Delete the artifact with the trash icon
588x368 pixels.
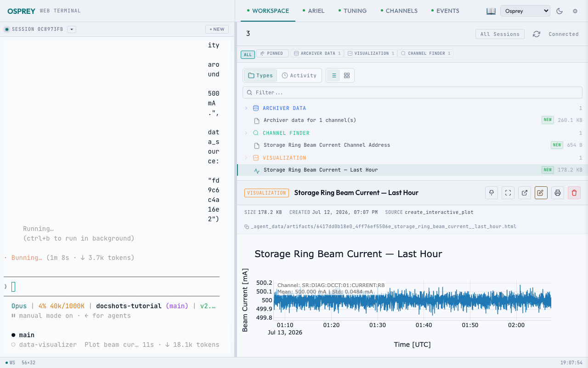coord(574,193)
